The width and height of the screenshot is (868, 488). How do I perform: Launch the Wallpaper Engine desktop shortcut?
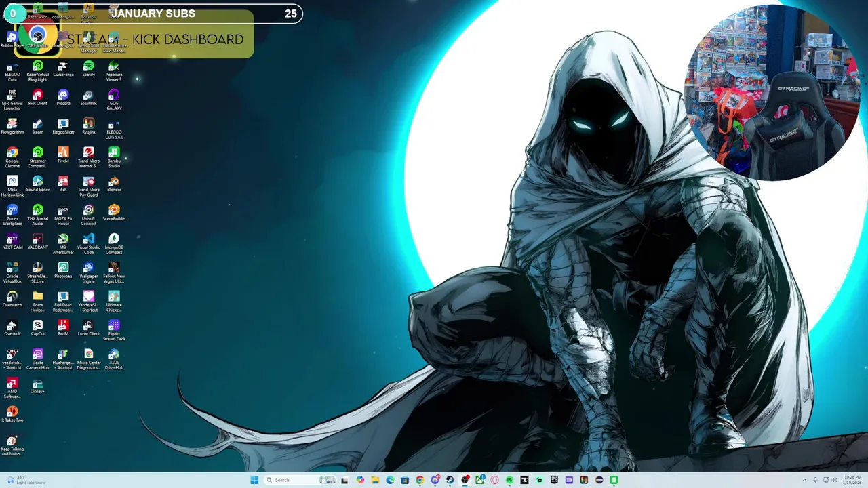[88, 272]
